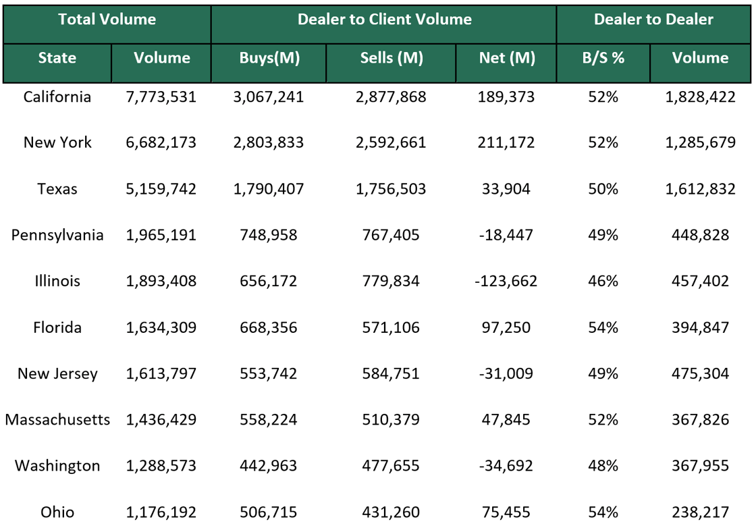Select Texas dealer volume 1,612,832
The image size is (756, 532).
tap(701, 189)
